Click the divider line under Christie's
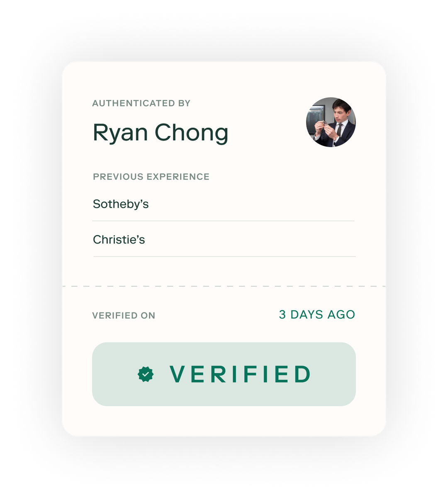The image size is (448, 499). coord(224,257)
